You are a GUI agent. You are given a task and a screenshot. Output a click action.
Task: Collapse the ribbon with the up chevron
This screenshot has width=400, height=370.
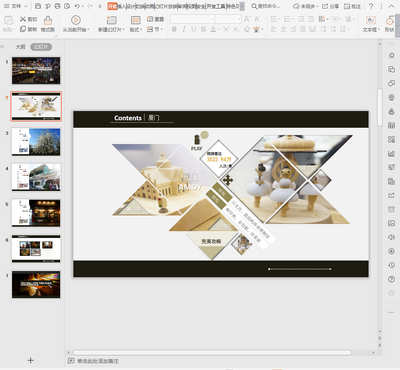pyautogui.click(x=391, y=6)
